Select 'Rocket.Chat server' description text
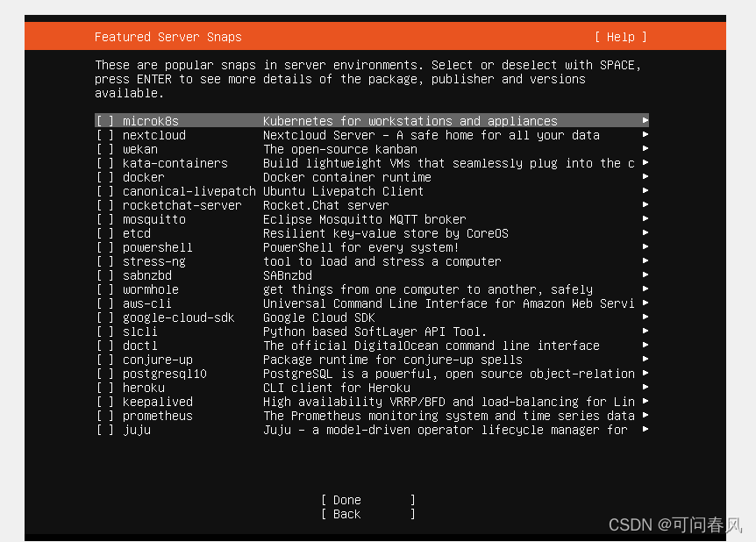 pyautogui.click(x=326, y=205)
